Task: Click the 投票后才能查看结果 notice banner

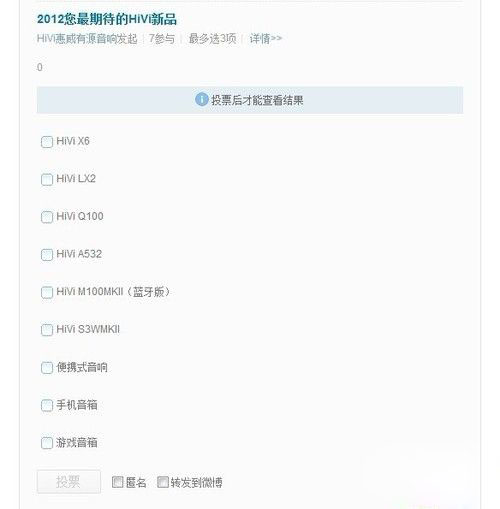Action: tap(250, 100)
